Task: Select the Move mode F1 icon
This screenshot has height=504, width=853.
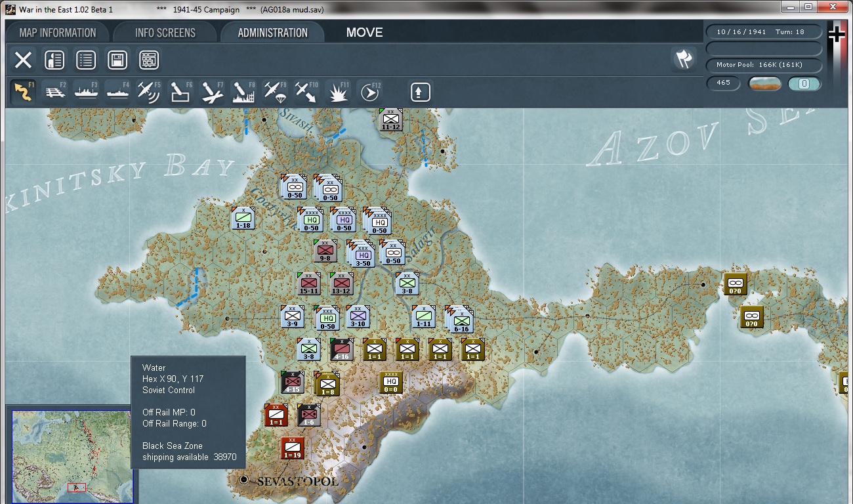Action: click(x=24, y=92)
